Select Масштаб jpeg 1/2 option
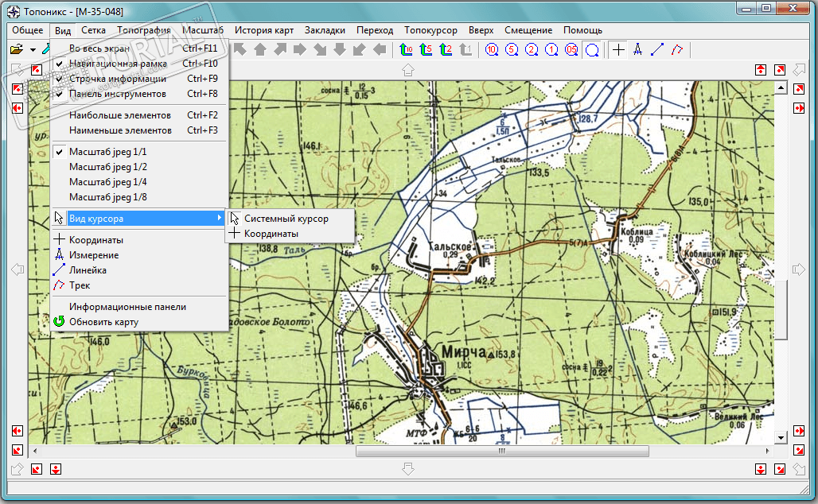This screenshot has height=504, width=818. pos(108,167)
